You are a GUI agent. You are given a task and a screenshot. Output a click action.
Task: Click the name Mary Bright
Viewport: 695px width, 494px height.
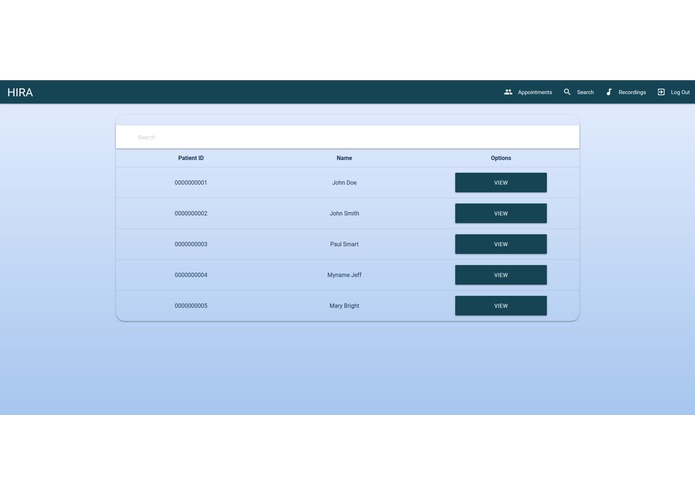coord(344,306)
